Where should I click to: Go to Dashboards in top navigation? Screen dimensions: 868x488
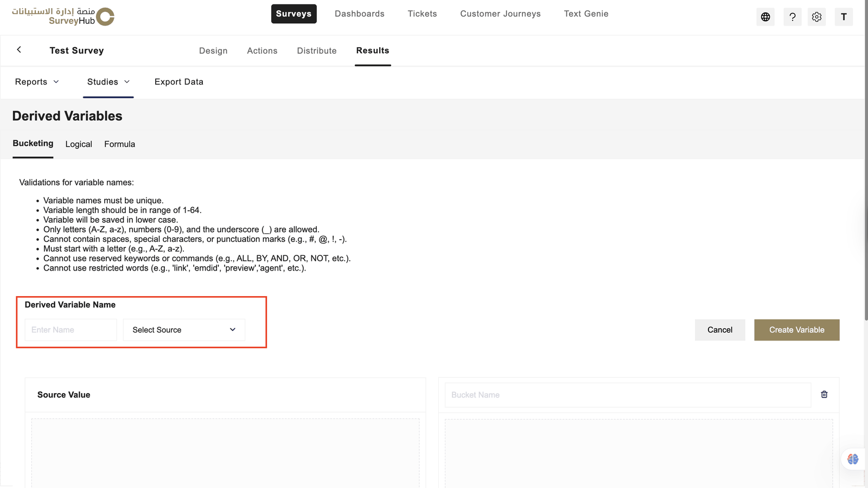(x=360, y=14)
